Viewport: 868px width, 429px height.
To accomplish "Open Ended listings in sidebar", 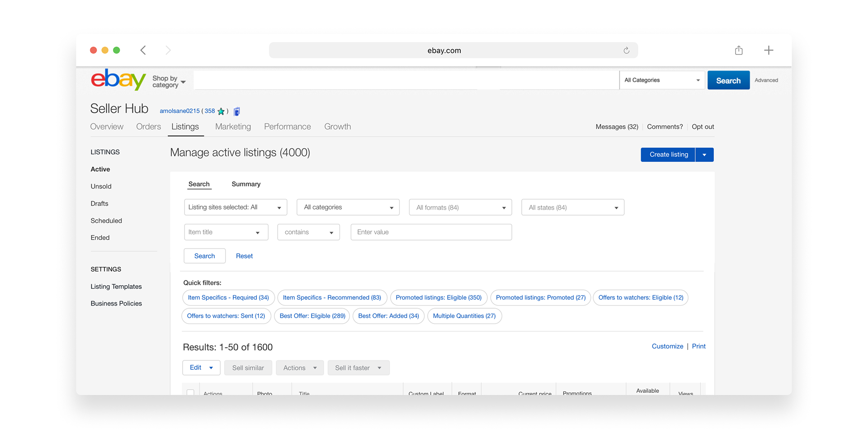I will click(100, 238).
